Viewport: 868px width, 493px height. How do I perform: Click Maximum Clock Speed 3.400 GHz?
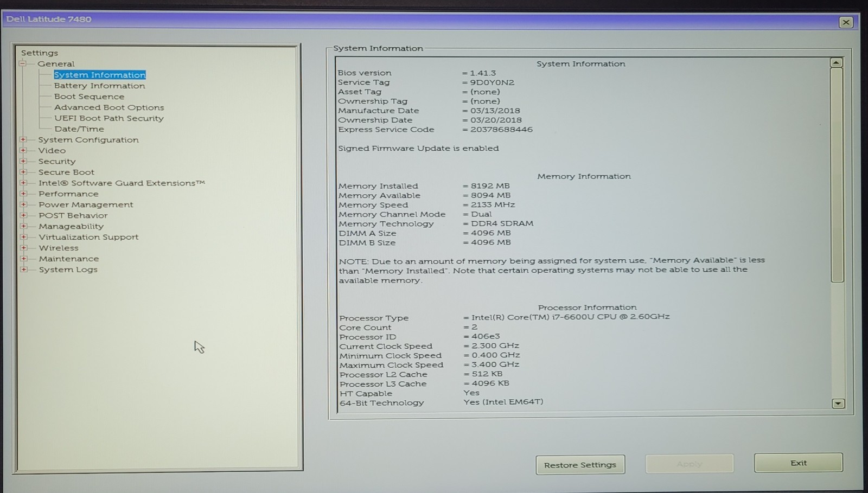point(495,365)
